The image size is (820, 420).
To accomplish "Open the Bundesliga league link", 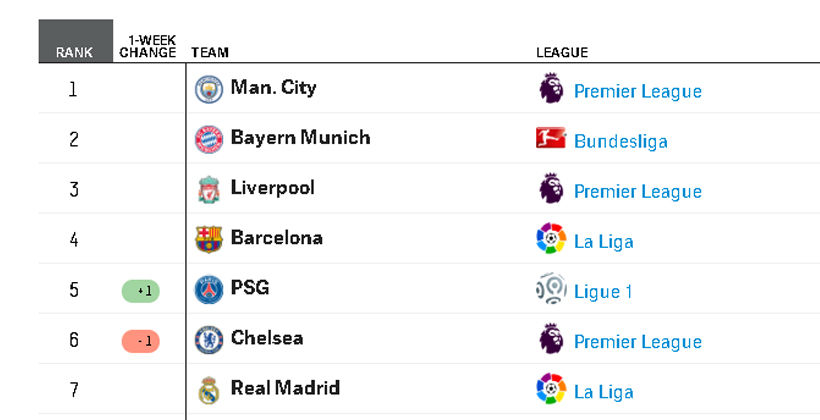I will click(620, 141).
